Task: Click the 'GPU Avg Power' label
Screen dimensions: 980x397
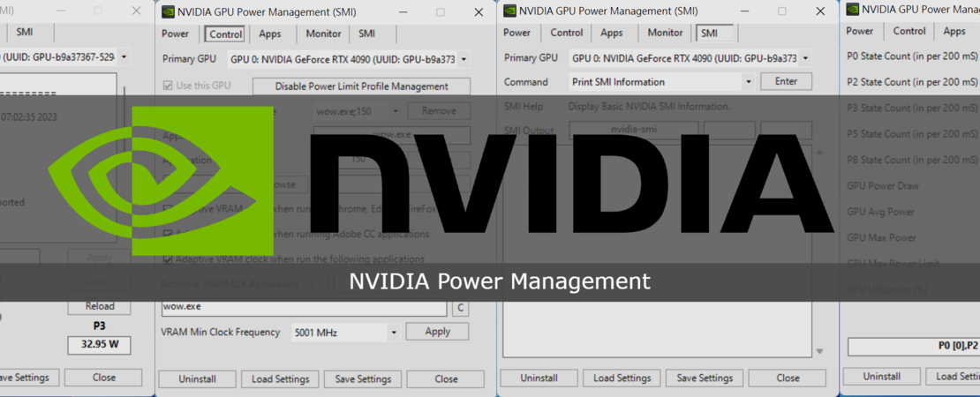Action: (x=880, y=212)
